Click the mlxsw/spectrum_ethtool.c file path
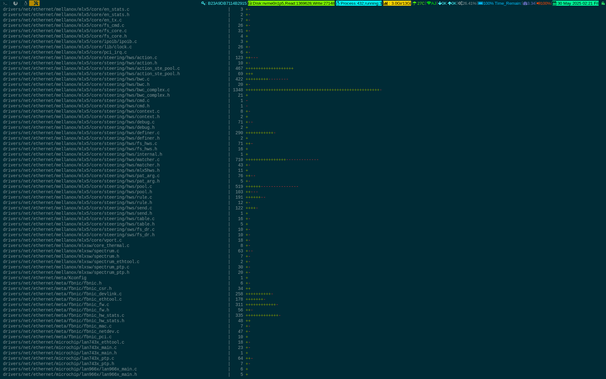 coord(71,262)
